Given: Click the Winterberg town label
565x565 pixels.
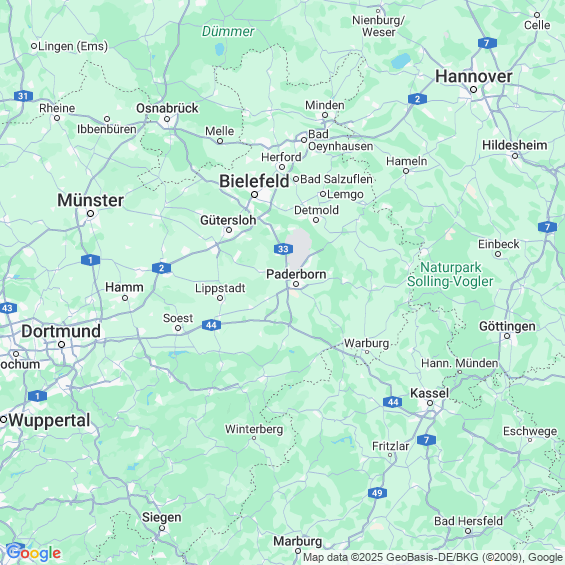Looking at the screenshot, I should (x=254, y=429).
